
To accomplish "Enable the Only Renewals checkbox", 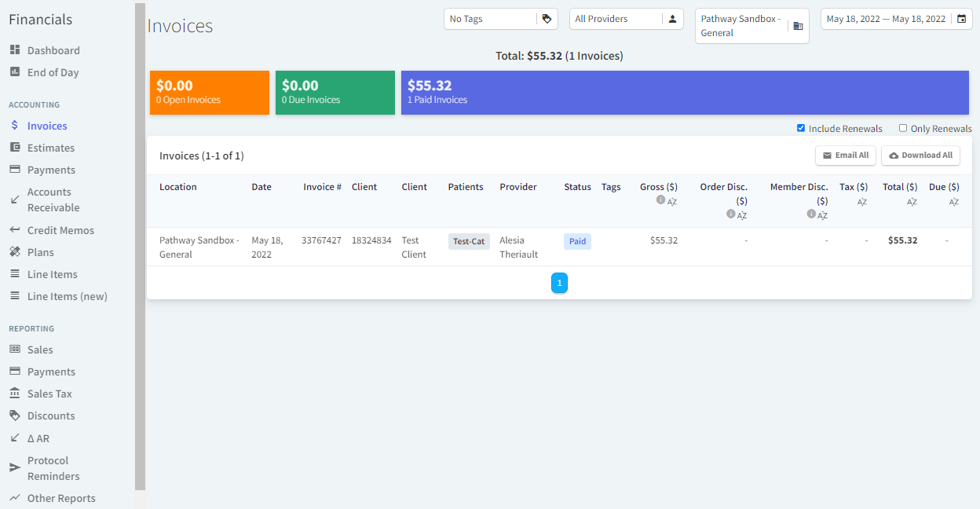I will 904,128.
